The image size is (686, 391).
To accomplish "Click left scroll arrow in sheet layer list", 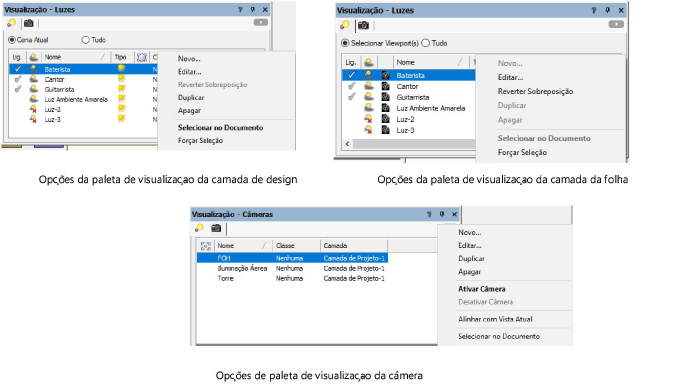I will click(347, 144).
